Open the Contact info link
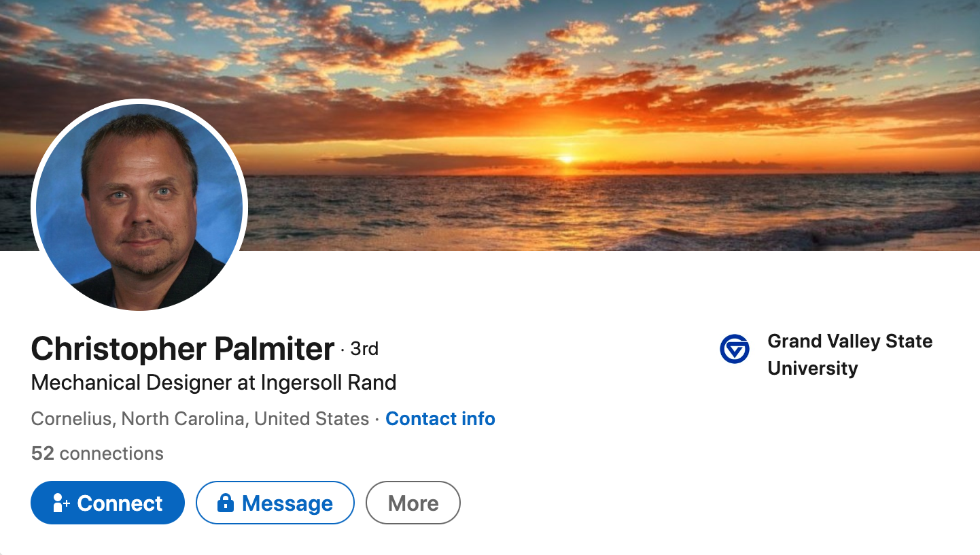 point(440,418)
